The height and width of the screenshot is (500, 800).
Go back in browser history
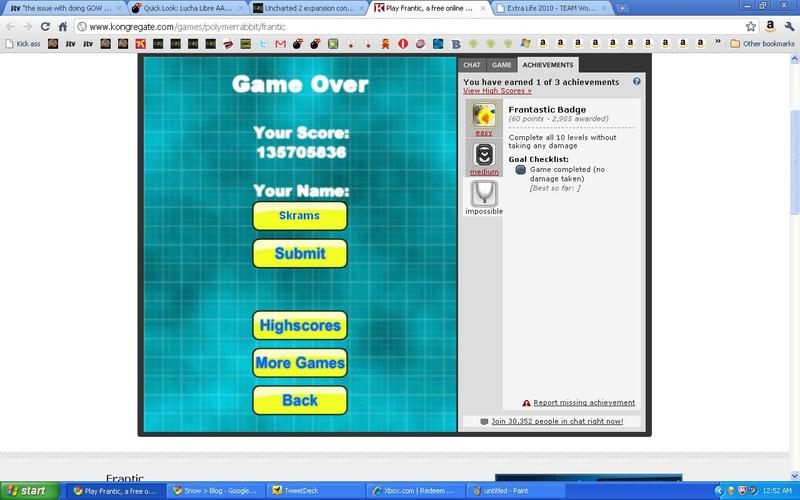(11, 27)
